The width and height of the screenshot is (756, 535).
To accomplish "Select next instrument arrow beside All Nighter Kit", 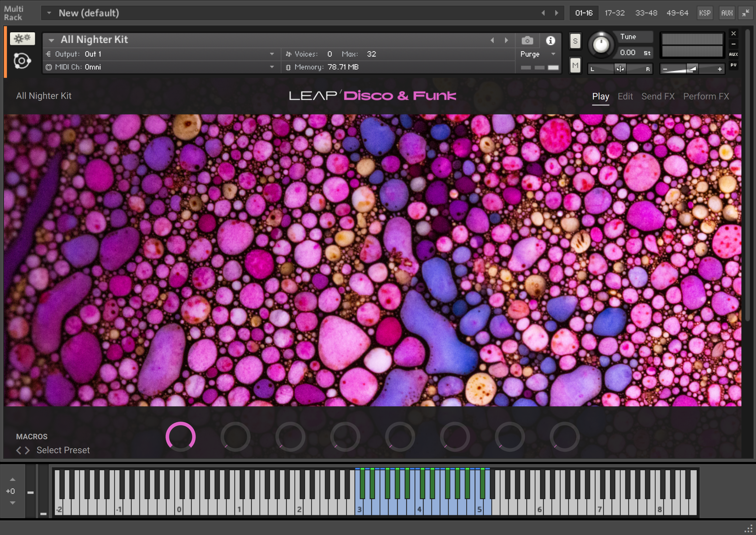I will point(507,40).
